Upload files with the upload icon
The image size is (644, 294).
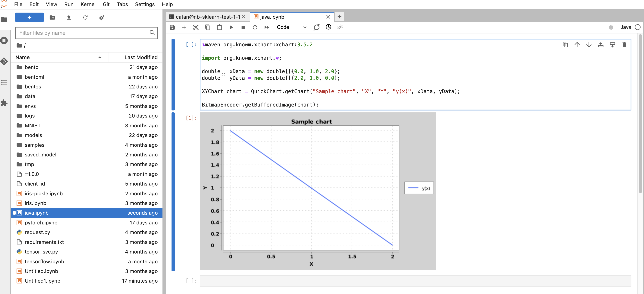69,17
